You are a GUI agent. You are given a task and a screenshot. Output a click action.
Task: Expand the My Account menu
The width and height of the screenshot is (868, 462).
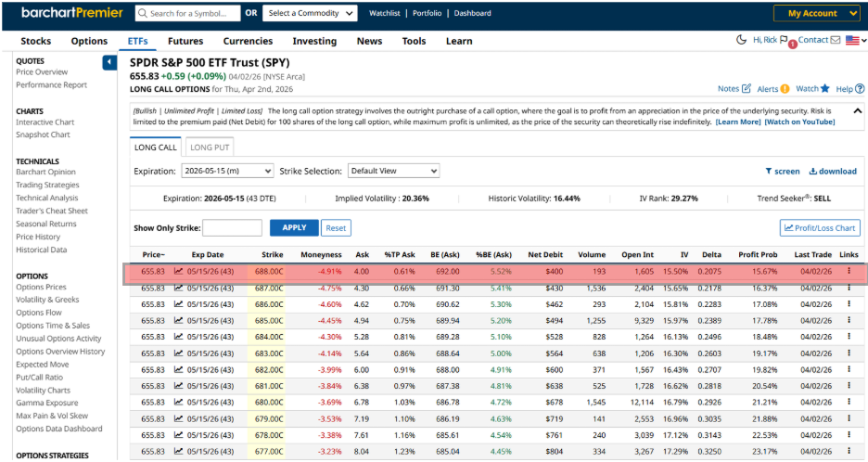click(818, 14)
